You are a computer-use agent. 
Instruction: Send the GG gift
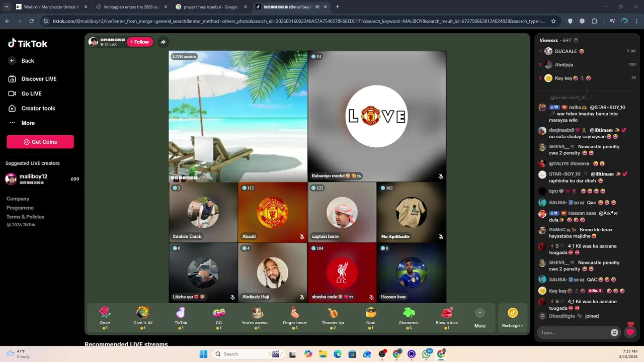point(219,318)
